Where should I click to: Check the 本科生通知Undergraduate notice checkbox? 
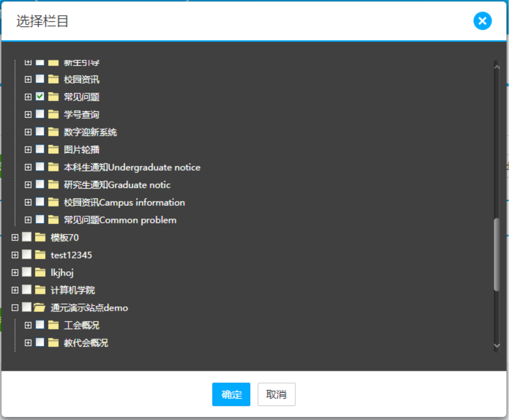pos(40,167)
